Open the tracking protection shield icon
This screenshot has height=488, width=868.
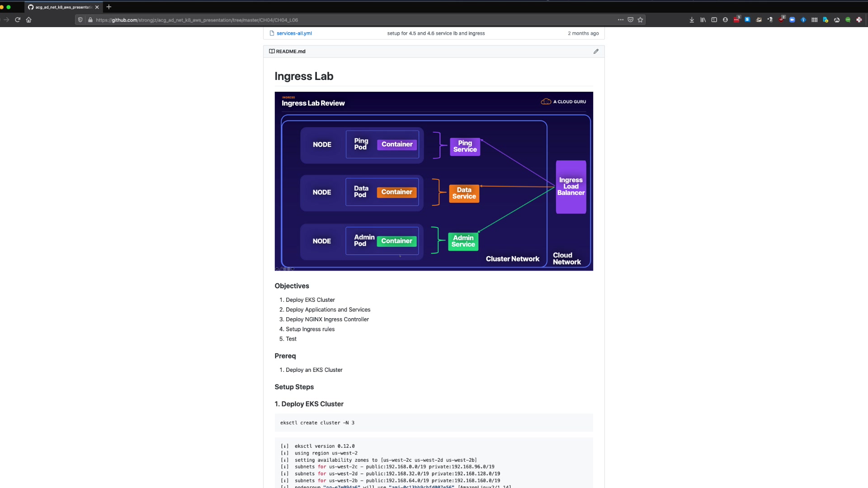[80, 20]
